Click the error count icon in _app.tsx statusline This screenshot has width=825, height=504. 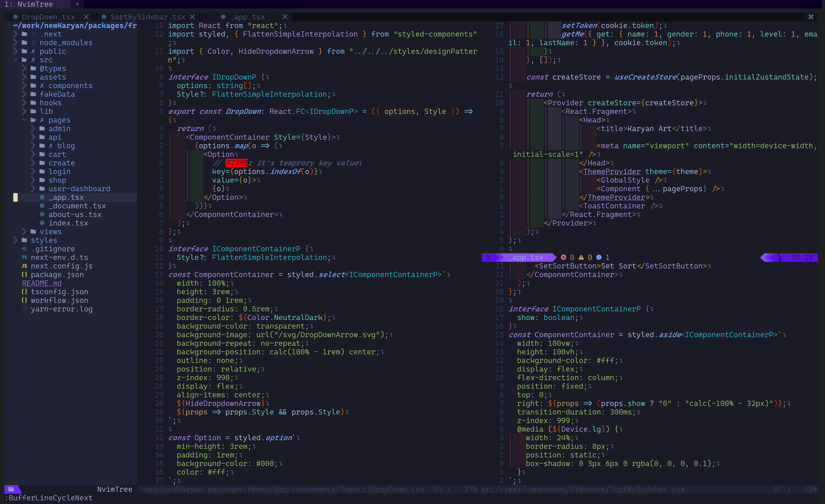[564, 257]
